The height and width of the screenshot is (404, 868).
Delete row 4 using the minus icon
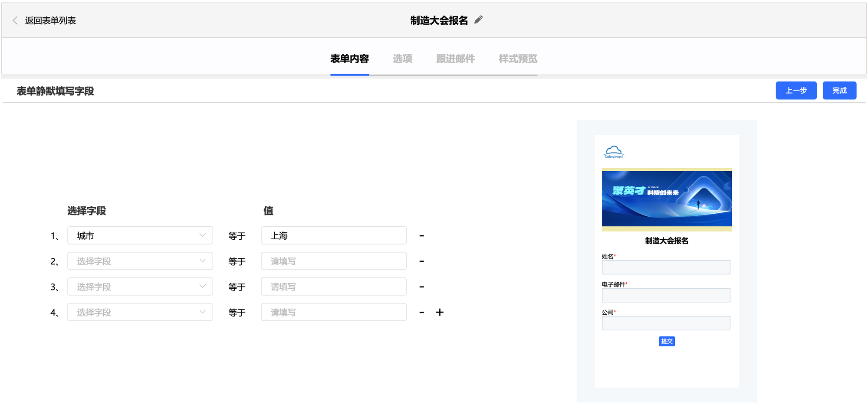tap(421, 313)
